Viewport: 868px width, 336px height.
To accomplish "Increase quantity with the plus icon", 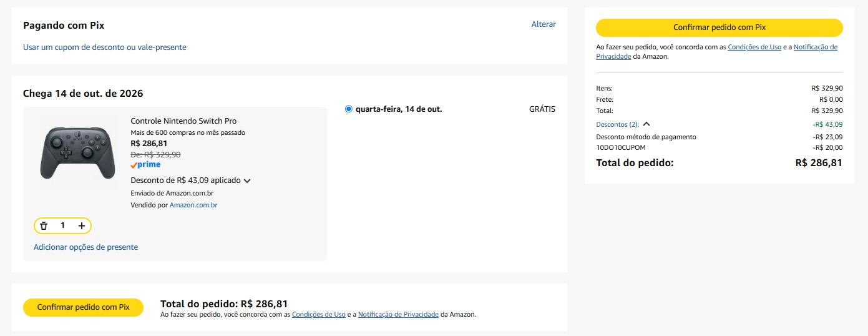I will tap(82, 225).
